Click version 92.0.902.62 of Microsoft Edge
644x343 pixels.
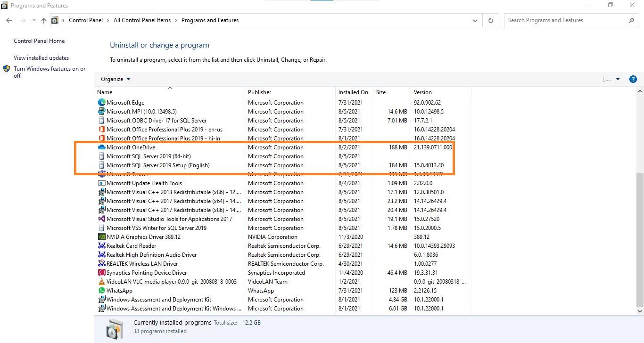point(427,103)
